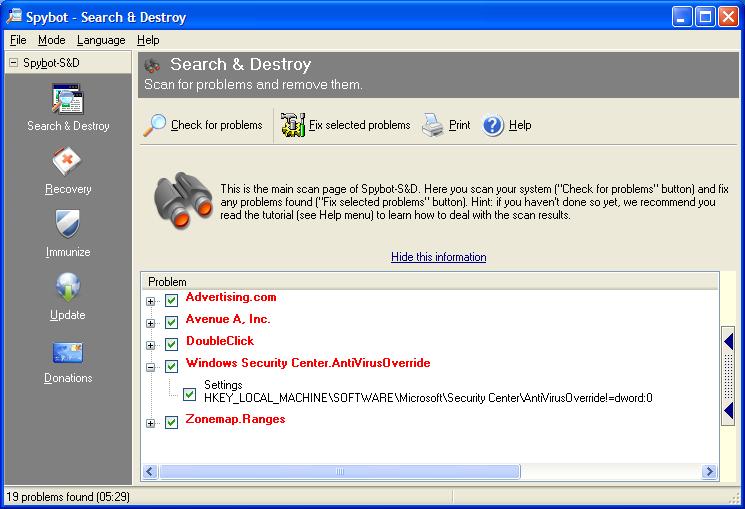Click the Check for problems magnifier icon
This screenshot has height=509, width=745.
tap(155, 125)
